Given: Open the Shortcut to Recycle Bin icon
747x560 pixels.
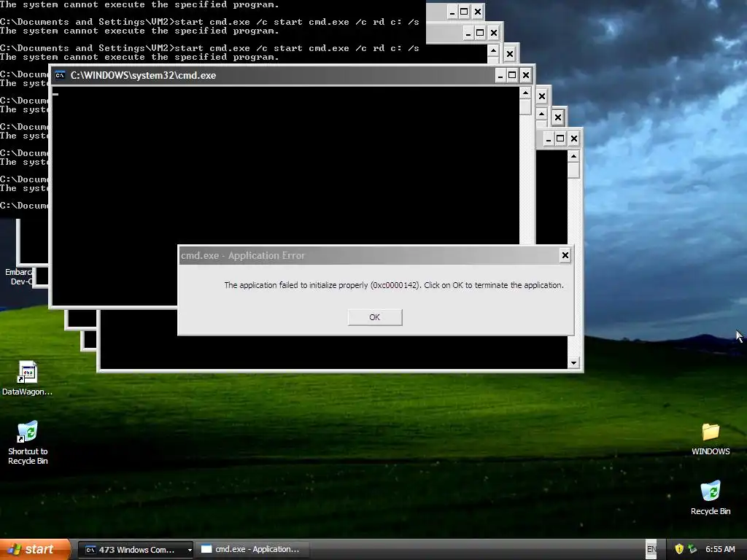Looking at the screenshot, I should [28, 443].
